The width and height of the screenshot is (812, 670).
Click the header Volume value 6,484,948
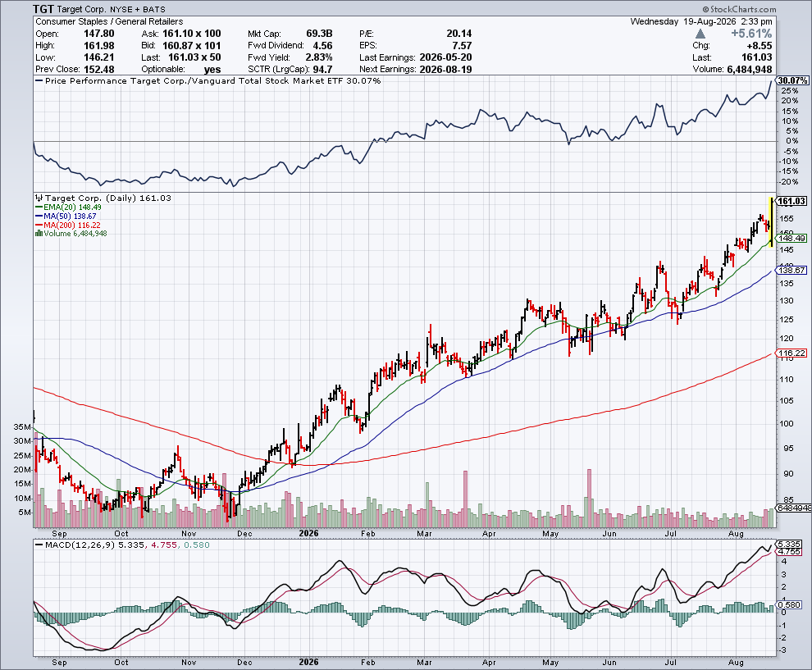[750, 70]
